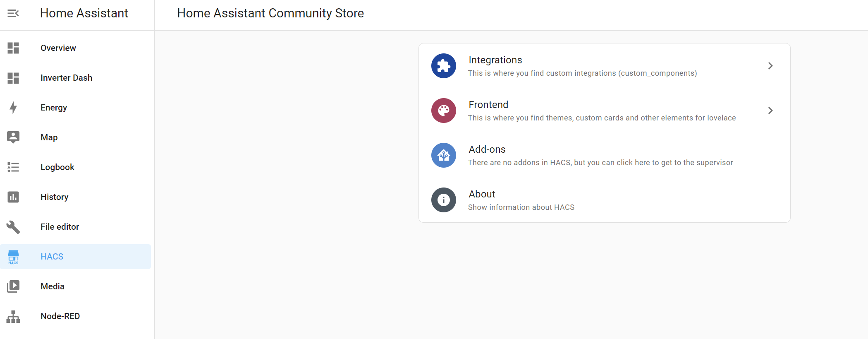This screenshot has width=868, height=339.
Task: Click the Add-ons house icon
Action: (443, 155)
